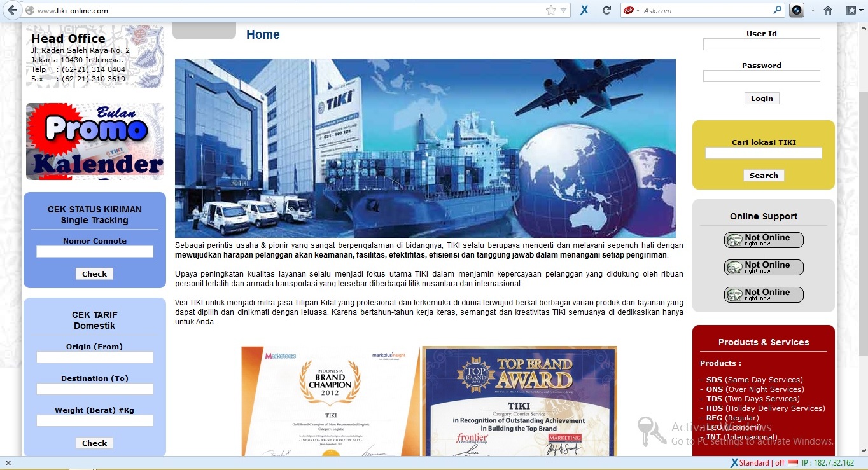Open REG (Regular) product link
Image resolution: width=868 pixels, height=470 pixels.
(732, 418)
